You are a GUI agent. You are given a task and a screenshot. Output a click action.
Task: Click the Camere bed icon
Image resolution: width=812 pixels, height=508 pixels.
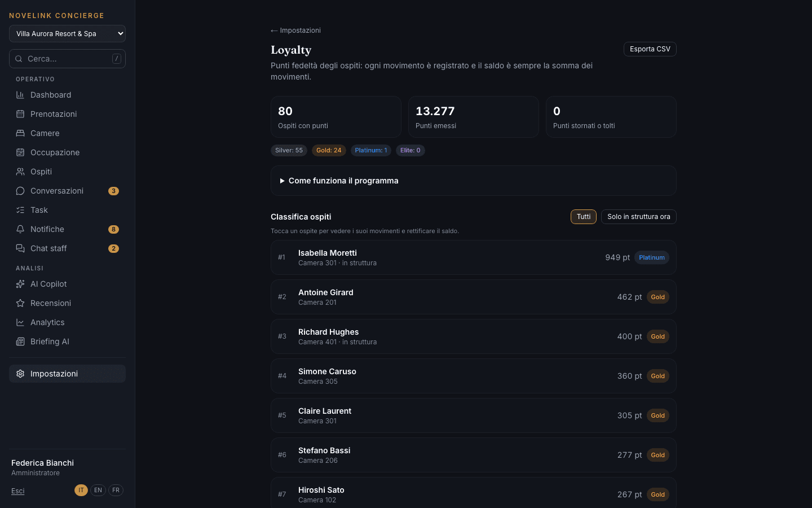click(x=20, y=133)
